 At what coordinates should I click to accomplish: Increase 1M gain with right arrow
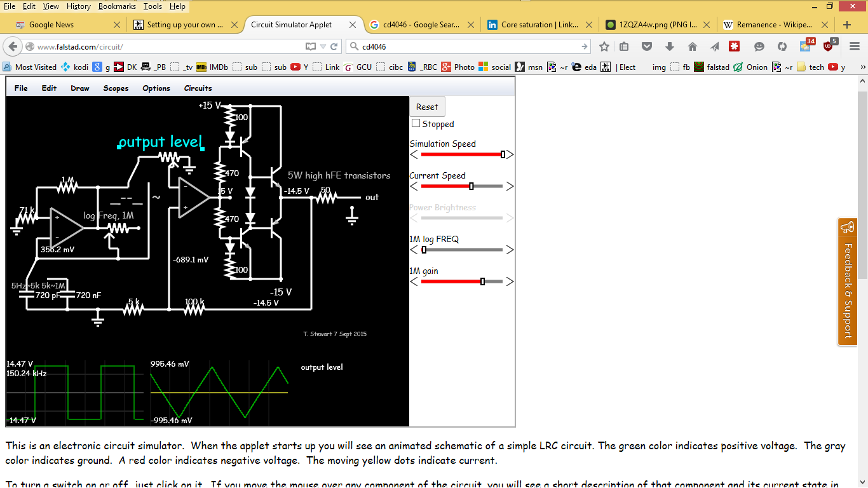(x=510, y=281)
